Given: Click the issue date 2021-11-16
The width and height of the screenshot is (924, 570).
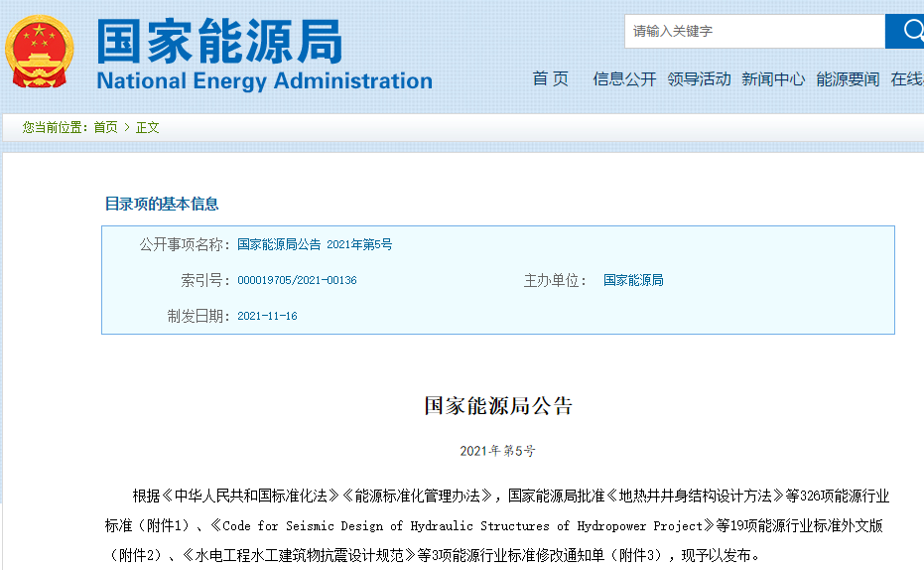Looking at the screenshot, I should [267, 317].
